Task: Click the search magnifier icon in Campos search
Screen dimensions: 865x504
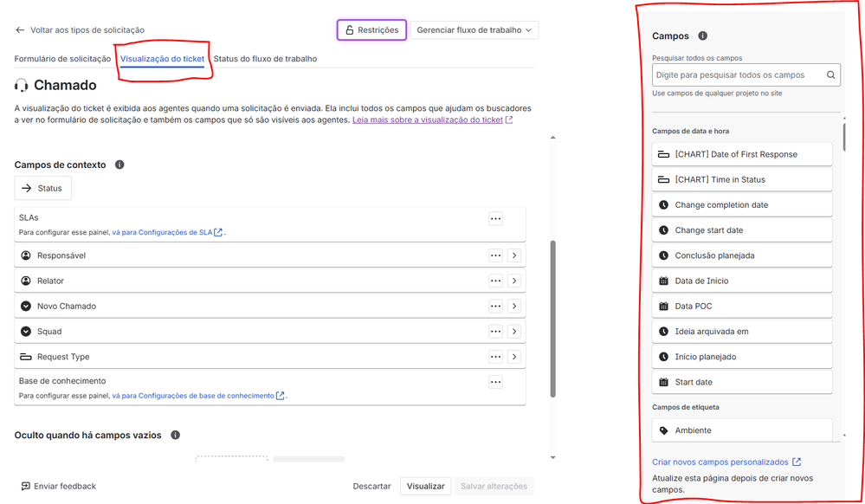Action: coord(830,75)
